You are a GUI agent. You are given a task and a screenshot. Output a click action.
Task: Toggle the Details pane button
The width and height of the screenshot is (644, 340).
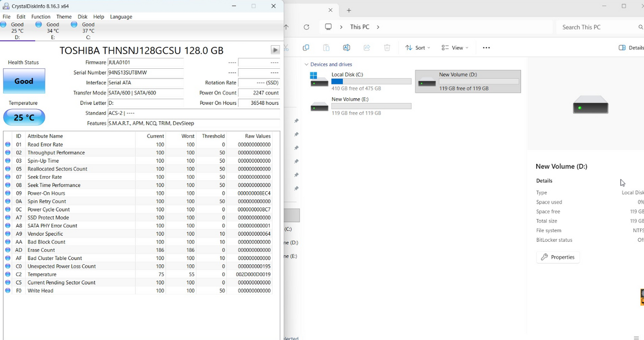631,48
